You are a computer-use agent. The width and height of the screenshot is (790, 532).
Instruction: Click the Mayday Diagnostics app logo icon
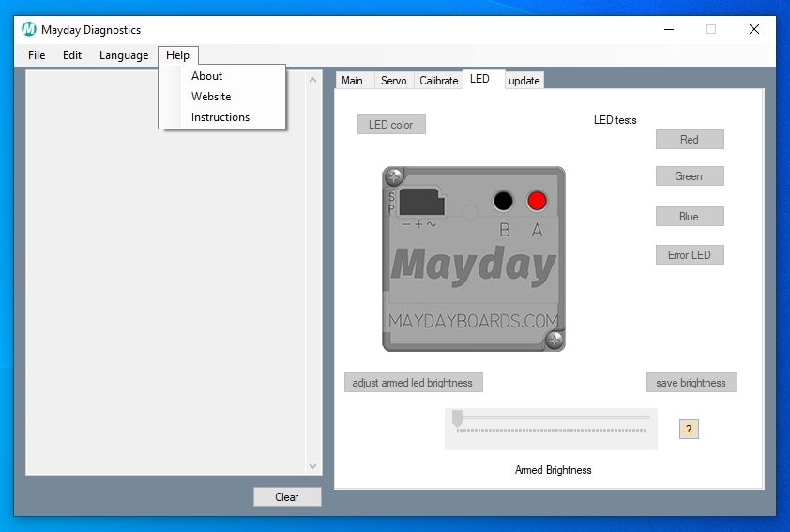pos(29,29)
